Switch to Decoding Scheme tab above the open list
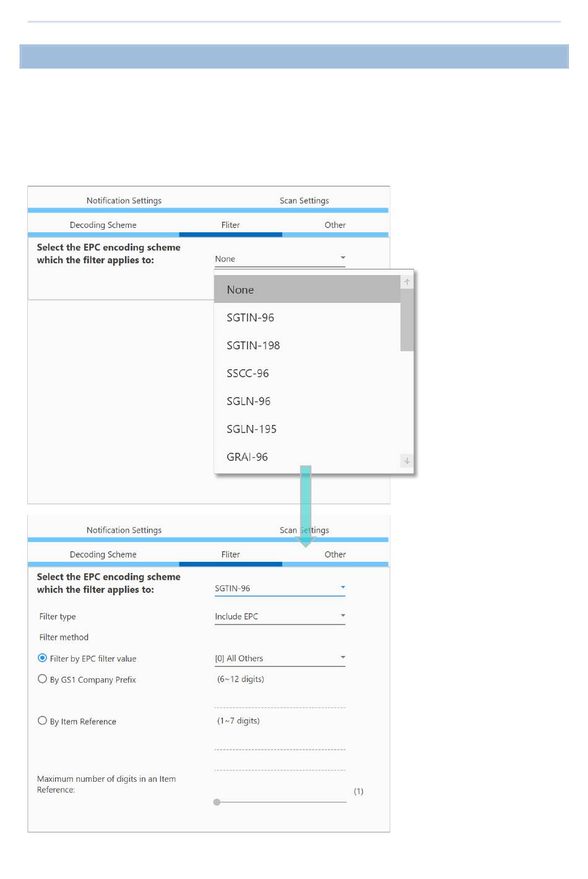The height and width of the screenshot is (879, 588). click(103, 225)
